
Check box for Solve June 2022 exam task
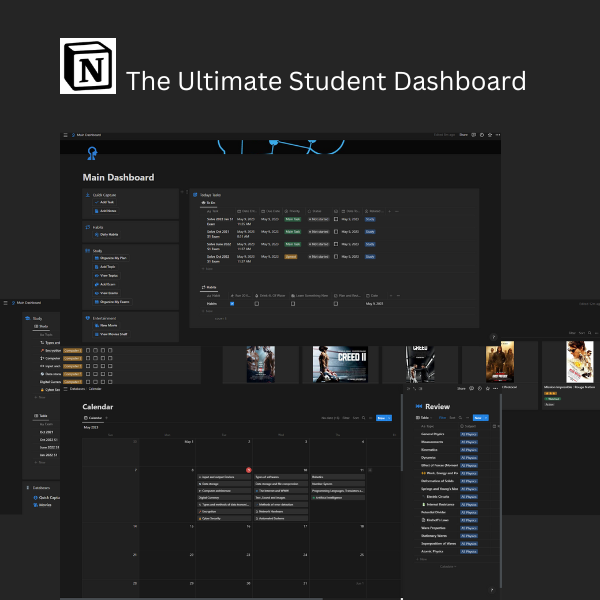pos(336,244)
